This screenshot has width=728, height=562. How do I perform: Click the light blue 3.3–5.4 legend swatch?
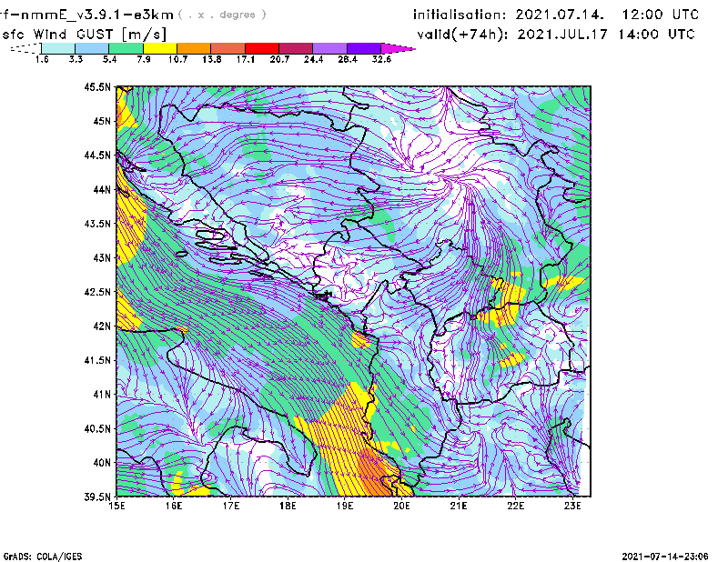pos(92,48)
